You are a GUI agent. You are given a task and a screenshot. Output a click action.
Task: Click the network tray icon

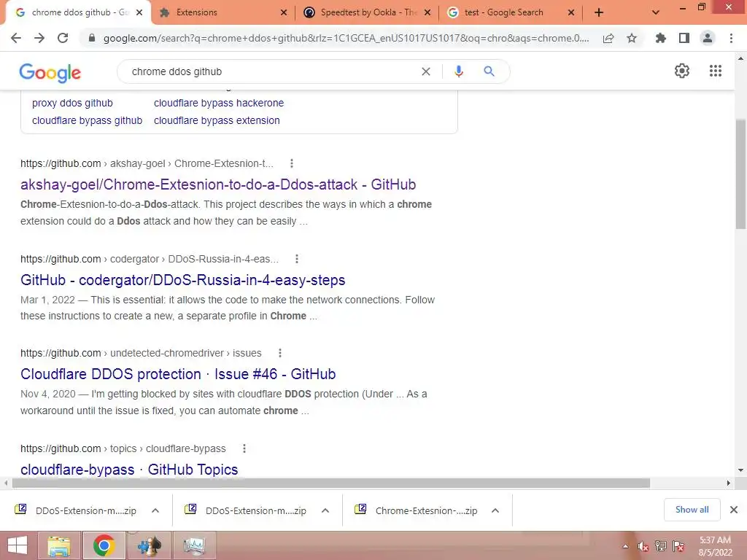click(661, 546)
